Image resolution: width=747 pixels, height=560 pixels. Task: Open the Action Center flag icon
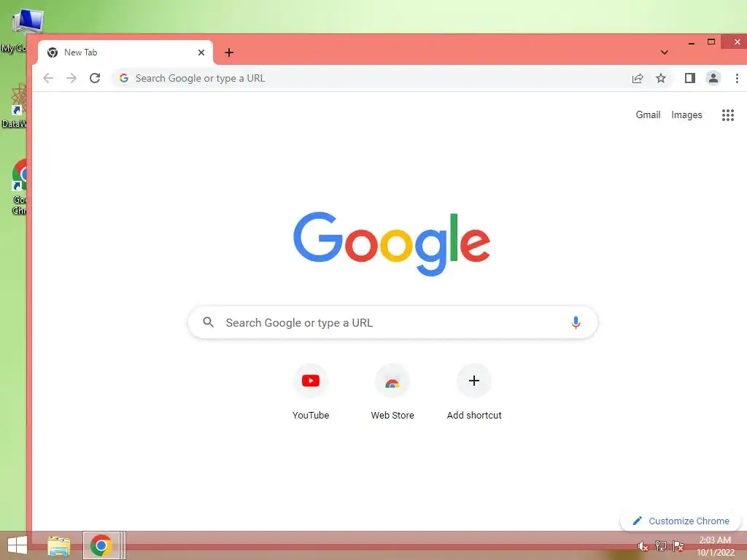678,545
